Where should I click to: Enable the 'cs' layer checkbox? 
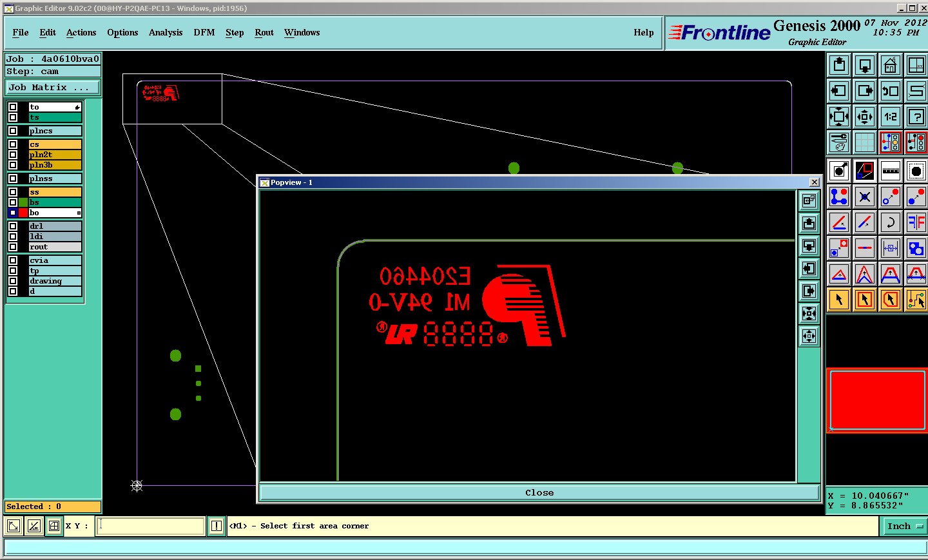point(13,144)
